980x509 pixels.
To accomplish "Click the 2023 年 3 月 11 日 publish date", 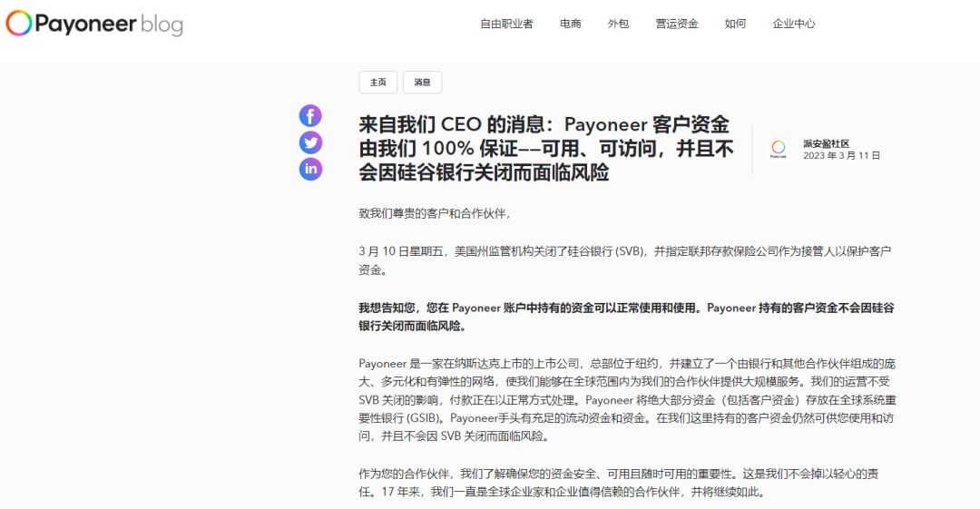I will click(841, 156).
